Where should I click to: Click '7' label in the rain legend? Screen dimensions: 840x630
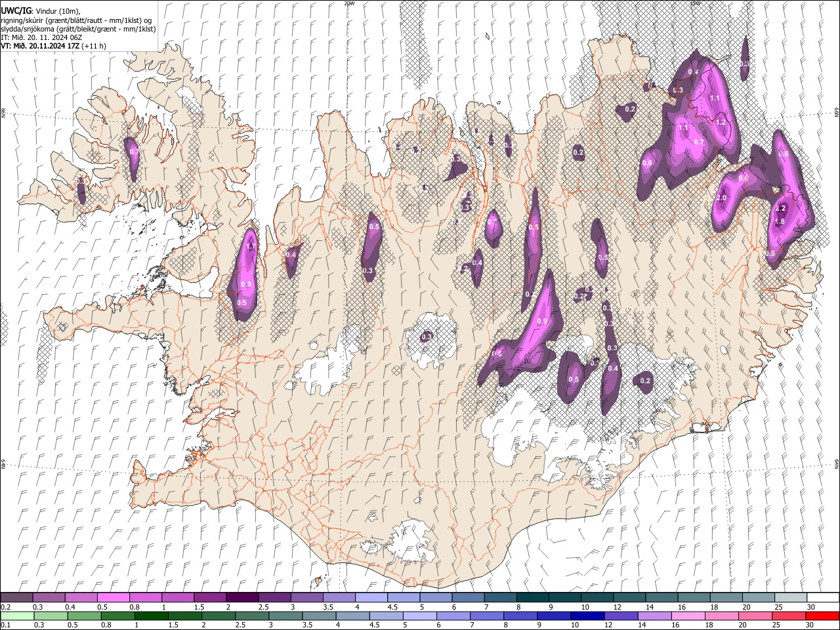(x=471, y=625)
